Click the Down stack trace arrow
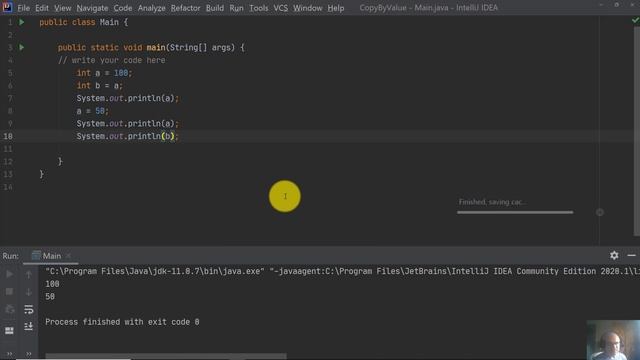640x360 pixels. 29,292
